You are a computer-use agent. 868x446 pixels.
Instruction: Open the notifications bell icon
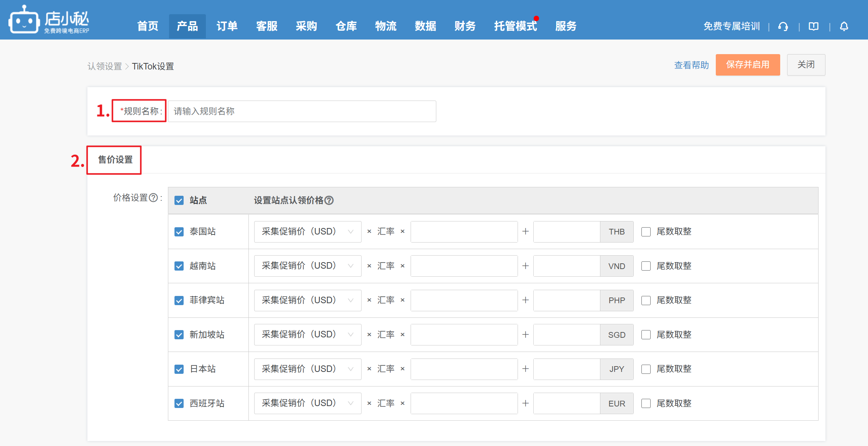tap(844, 26)
